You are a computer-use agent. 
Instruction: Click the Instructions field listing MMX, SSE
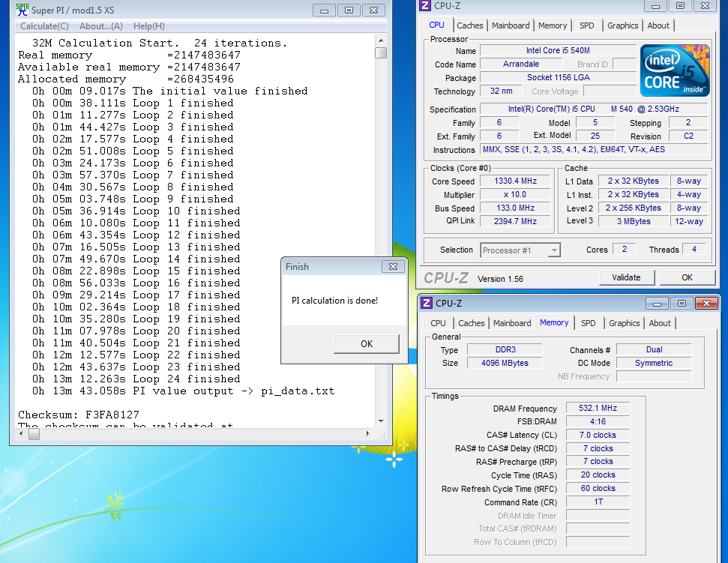(594, 149)
